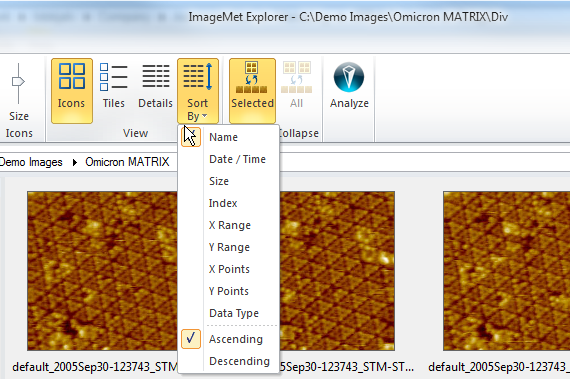Sort by X Range

[x=228, y=225]
